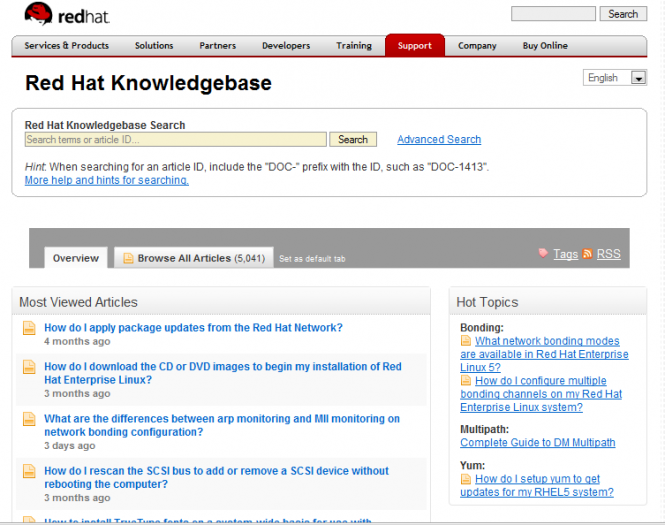Click the Red Hat logo
This screenshot has width=665, height=525.
click(67, 14)
